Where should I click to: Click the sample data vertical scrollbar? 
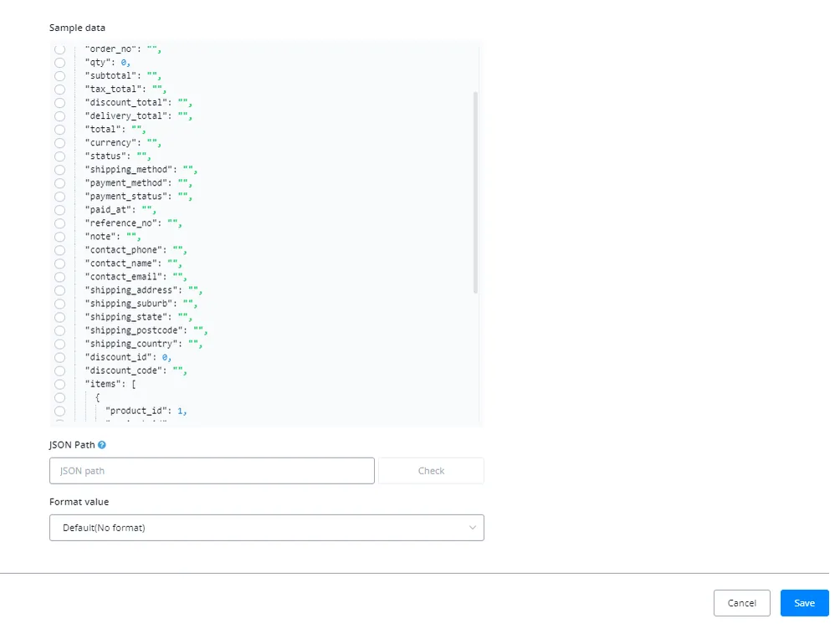(x=475, y=192)
